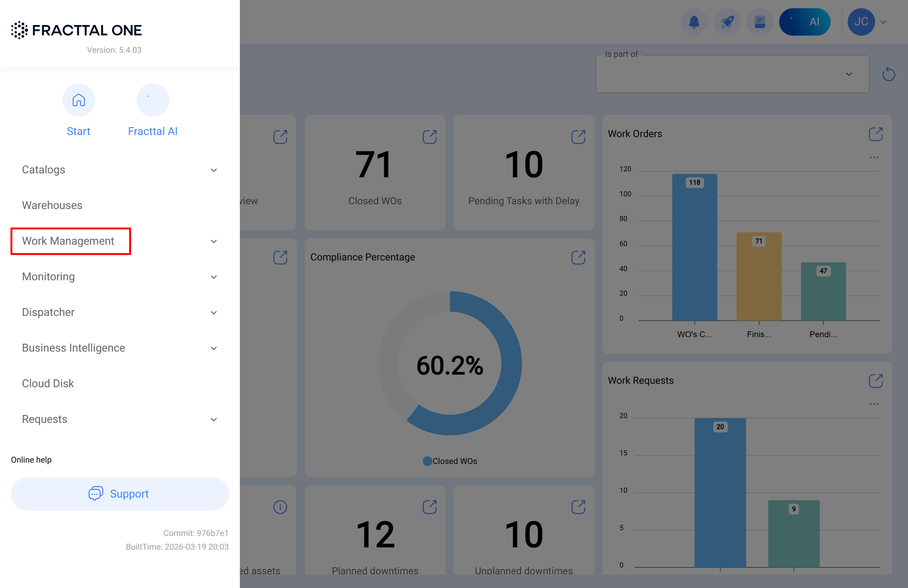Click the AI assistant button
This screenshot has width=908, height=588.
click(804, 22)
